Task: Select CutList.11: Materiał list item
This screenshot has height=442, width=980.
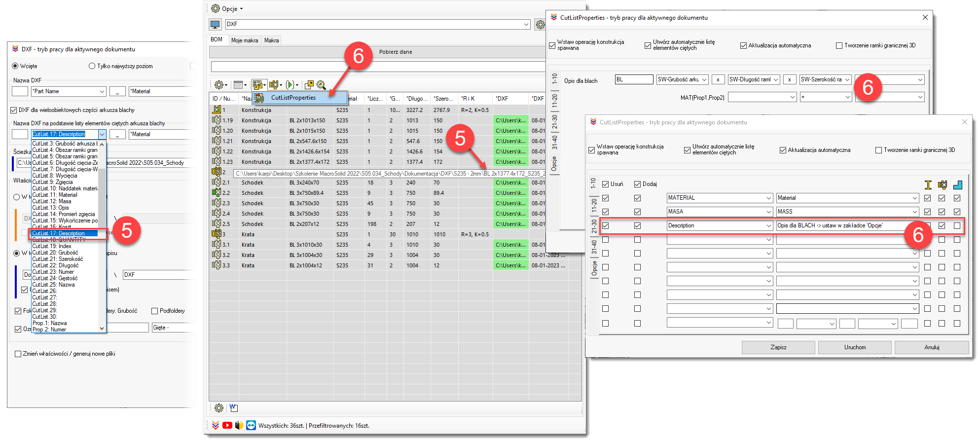Action: click(x=65, y=195)
